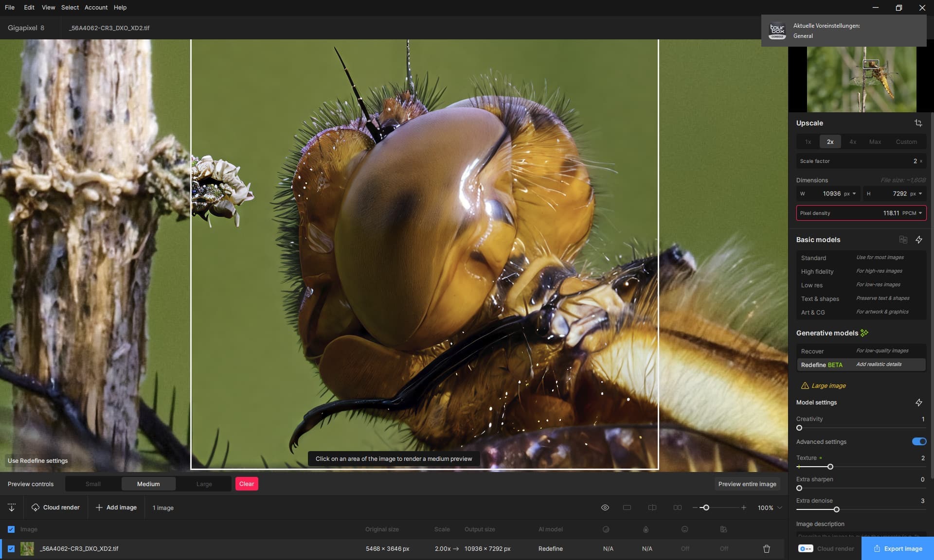The image size is (934, 560).
Task: Select the side-by-side view icon
Action: click(677, 507)
